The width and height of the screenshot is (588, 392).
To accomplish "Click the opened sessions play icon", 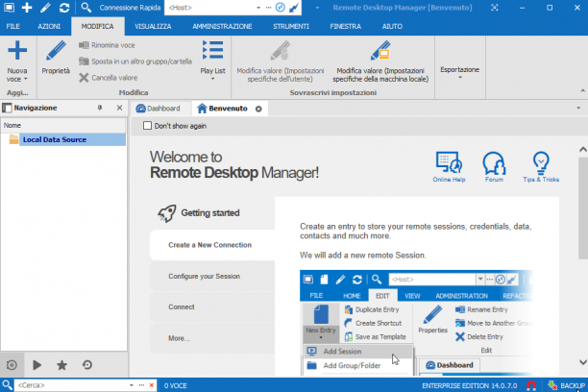I will click(37, 365).
